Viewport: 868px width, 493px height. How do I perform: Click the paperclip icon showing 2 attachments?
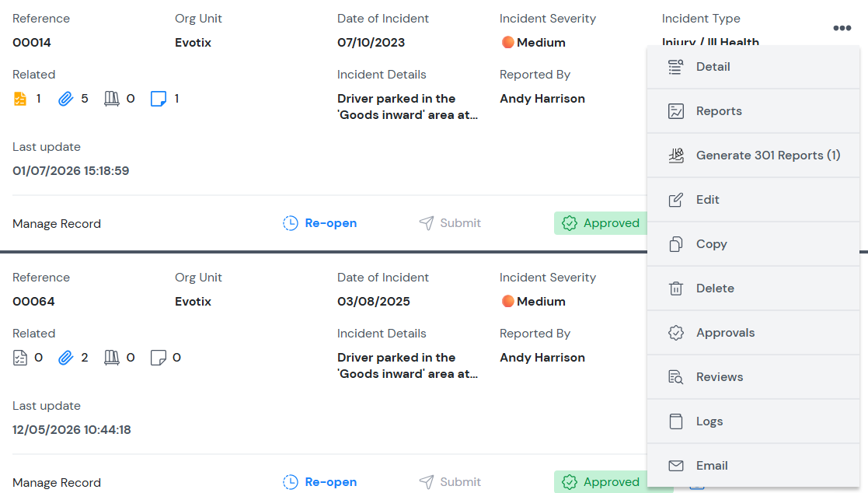66,358
